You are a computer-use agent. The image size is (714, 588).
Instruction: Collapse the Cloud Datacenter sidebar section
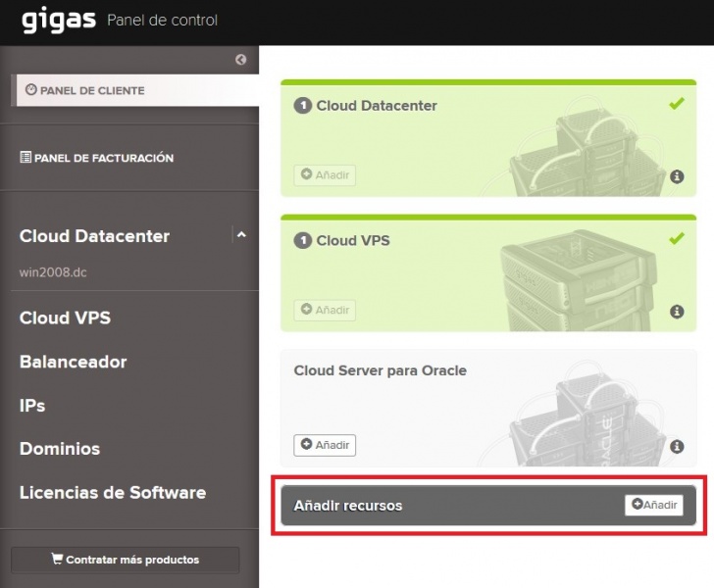242,235
